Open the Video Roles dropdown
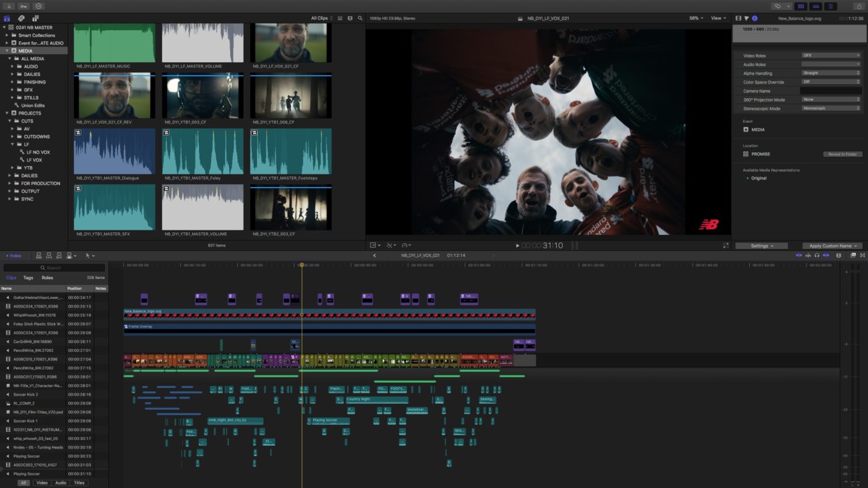This screenshot has height=488, width=868. [x=831, y=55]
